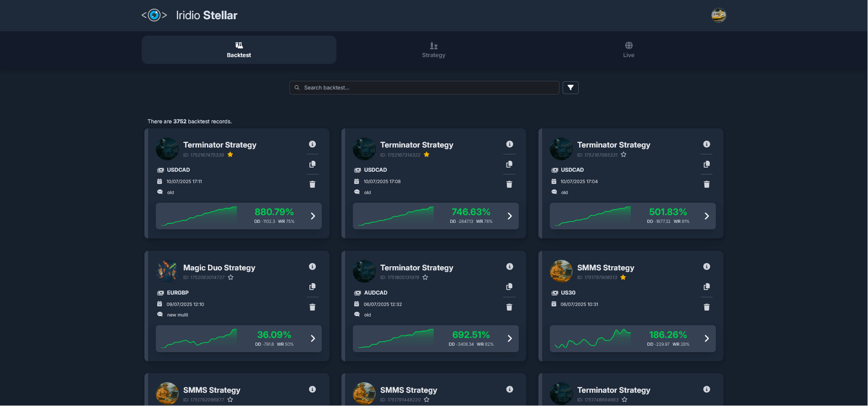
Task: Show info for SMMS Strategy ID 1751792096877
Action: pos(313,390)
